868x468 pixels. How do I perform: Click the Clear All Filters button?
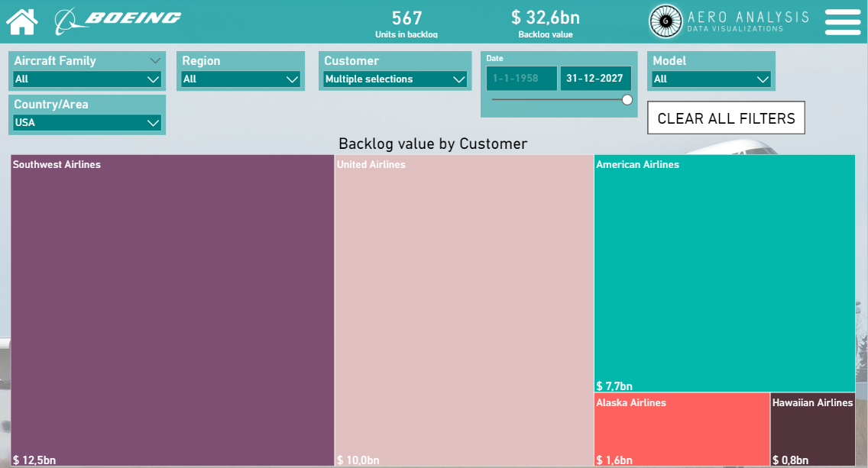[x=727, y=118]
